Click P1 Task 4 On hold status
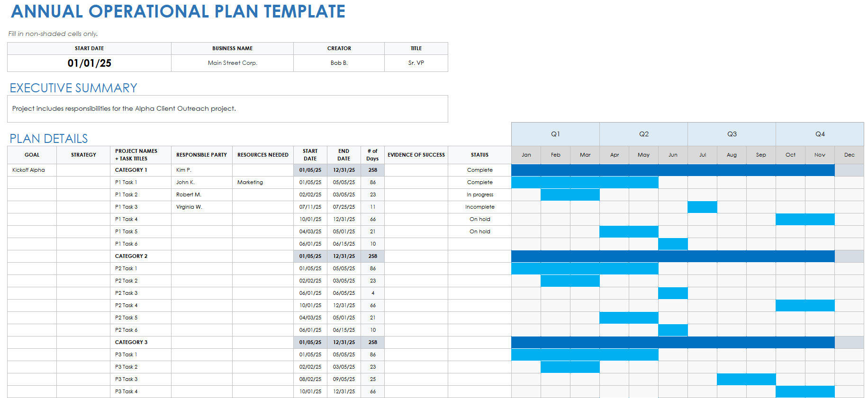The image size is (868, 398). tap(479, 219)
